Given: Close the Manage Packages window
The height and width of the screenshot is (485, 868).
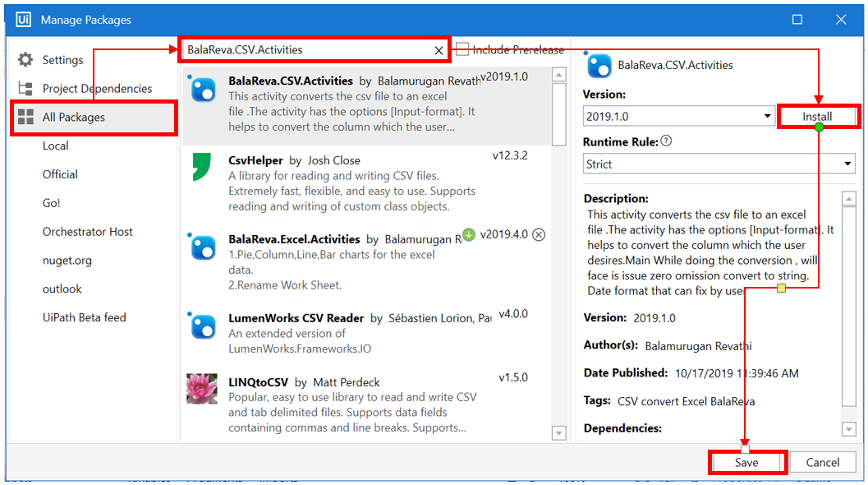Looking at the screenshot, I should tap(841, 20).
